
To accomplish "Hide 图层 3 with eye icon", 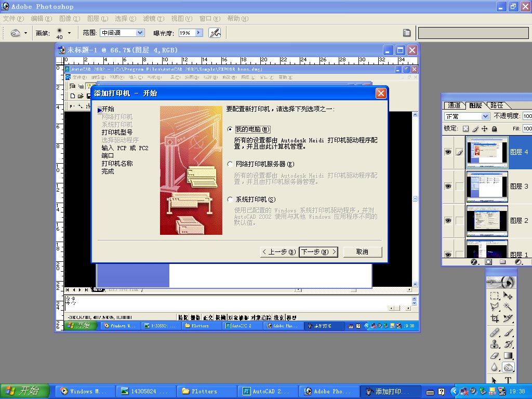I will tap(448, 187).
